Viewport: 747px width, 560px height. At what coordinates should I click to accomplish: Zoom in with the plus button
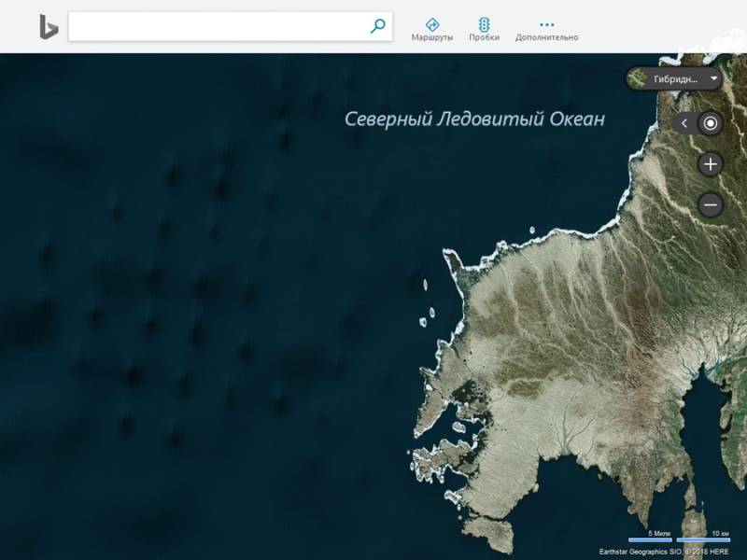(711, 164)
